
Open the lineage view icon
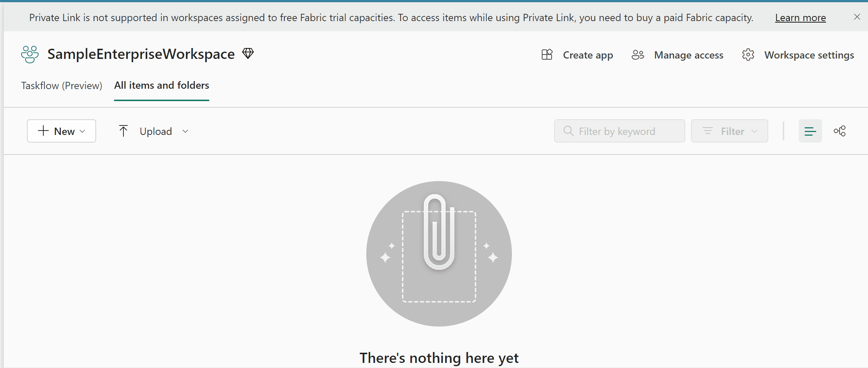coord(840,131)
